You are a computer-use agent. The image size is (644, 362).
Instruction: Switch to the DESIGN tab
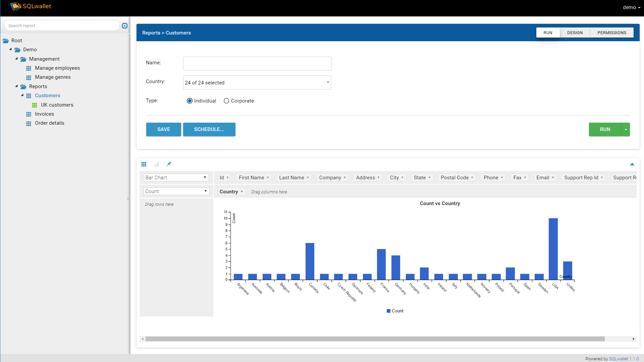575,33
